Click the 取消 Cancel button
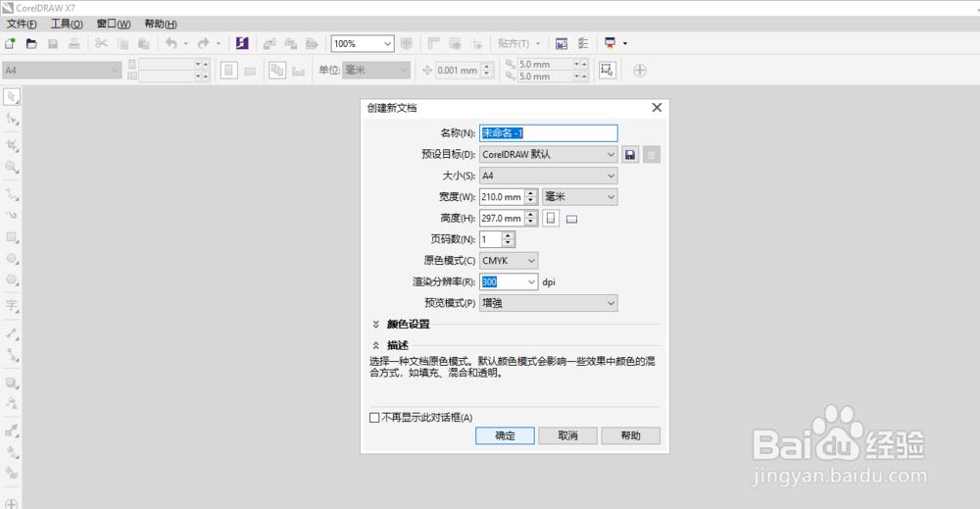The width and height of the screenshot is (980, 509). (x=567, y=435)
